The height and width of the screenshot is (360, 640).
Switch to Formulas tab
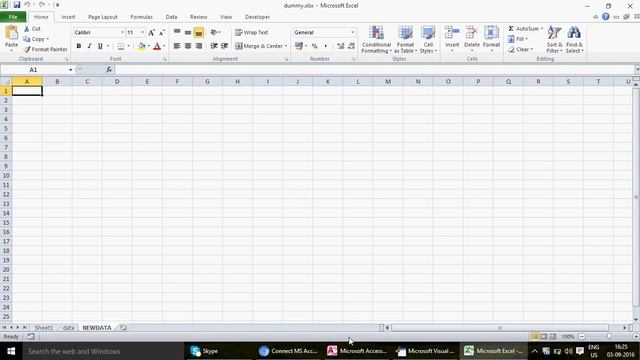(x=141, y=17)
